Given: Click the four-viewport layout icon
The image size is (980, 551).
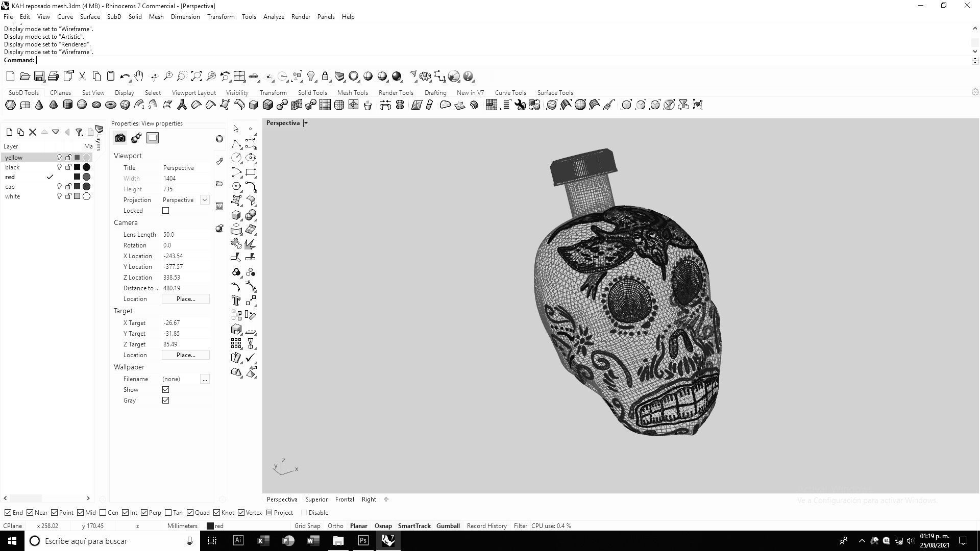Looking at the screenshot, I should [239, 77].
